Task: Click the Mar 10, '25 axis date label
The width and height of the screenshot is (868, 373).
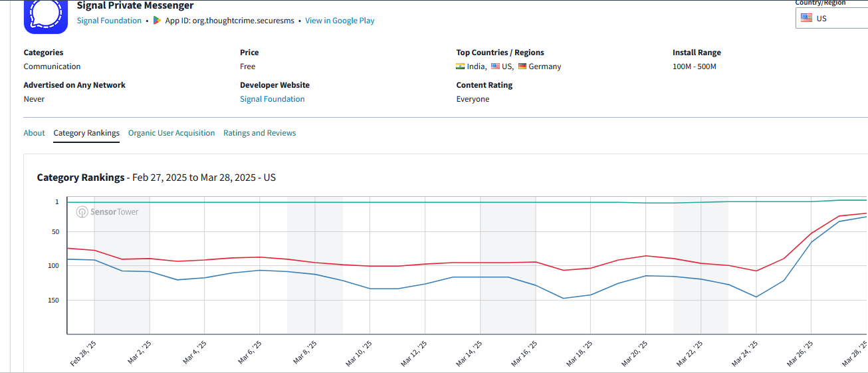Action: (359, 354)
